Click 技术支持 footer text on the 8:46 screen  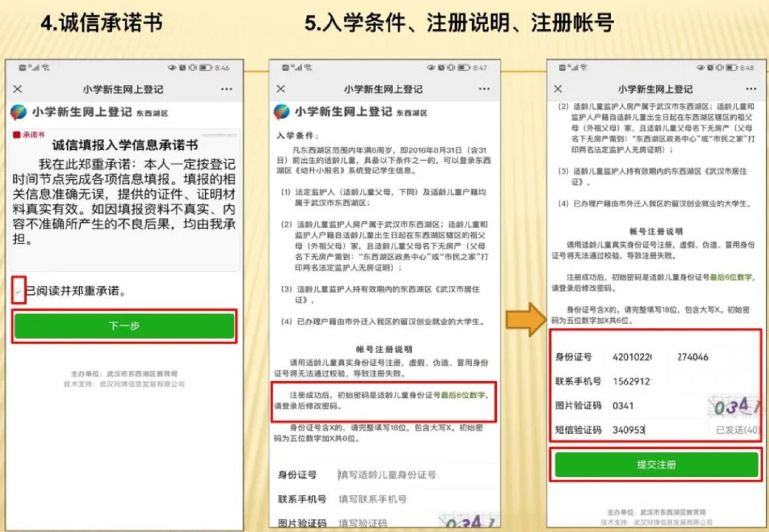(124, 384)
